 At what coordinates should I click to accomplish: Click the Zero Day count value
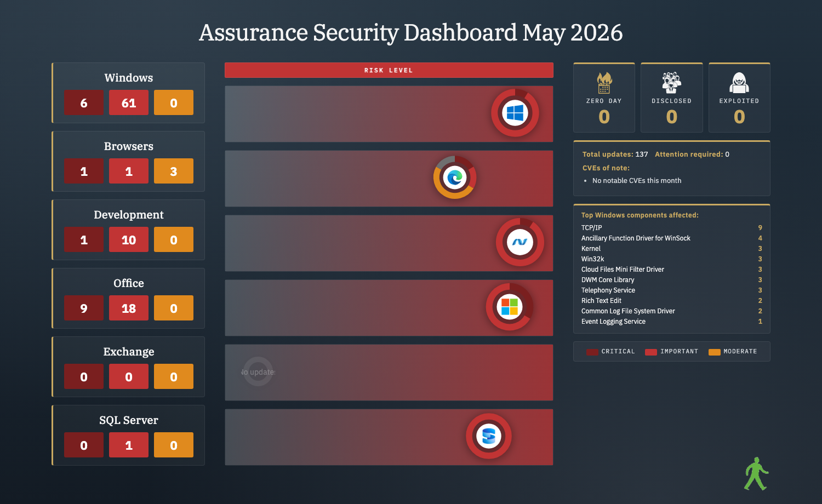(x=604, y=117)
